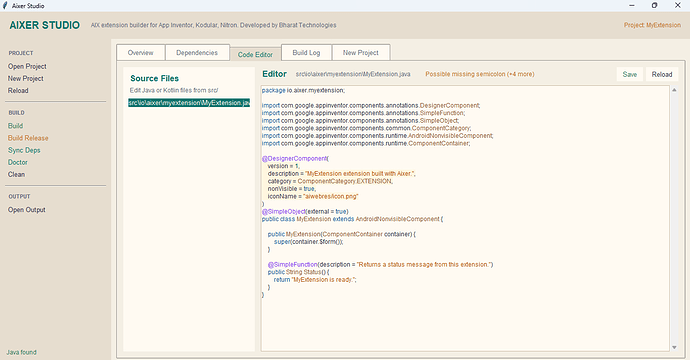Click Open Output in the sidebar
690x360 pixels.
26,210
